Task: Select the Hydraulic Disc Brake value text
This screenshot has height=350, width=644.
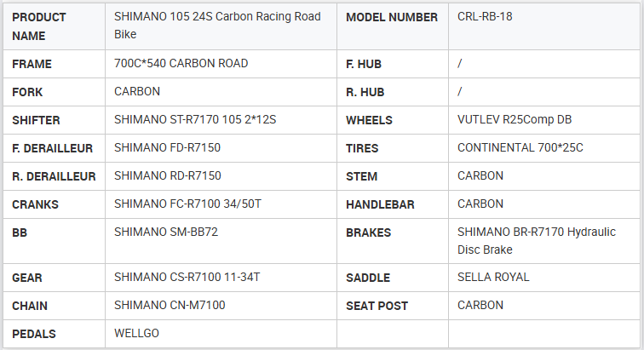Action: [536, 241]
